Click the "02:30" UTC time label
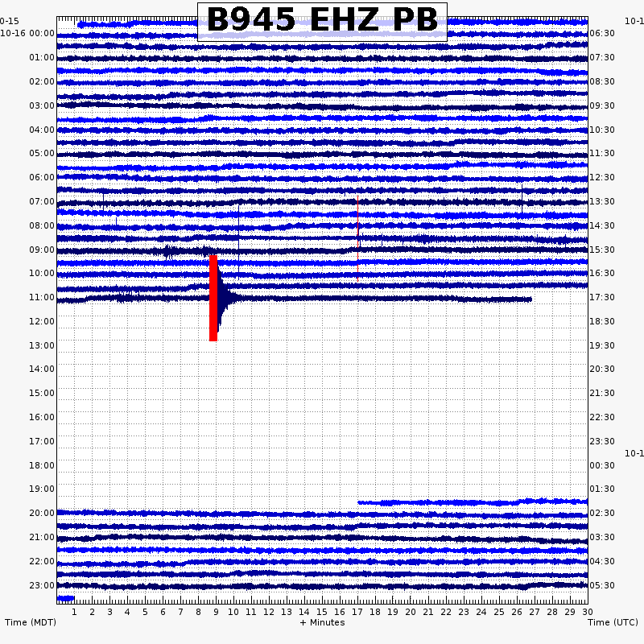Image resolution: width=644 pixels, height=644 pixels. click(x=602, y=513)
